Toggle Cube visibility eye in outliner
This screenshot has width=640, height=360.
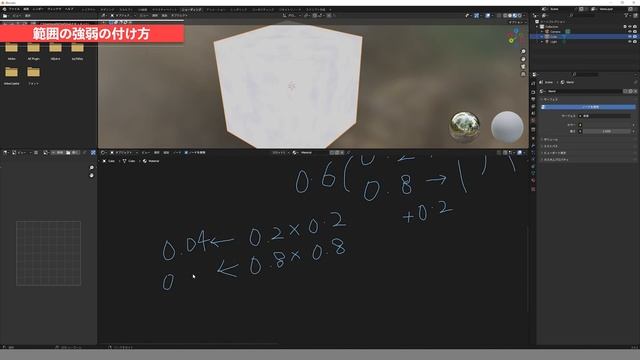pyautogui.click(x=630, y=37)
